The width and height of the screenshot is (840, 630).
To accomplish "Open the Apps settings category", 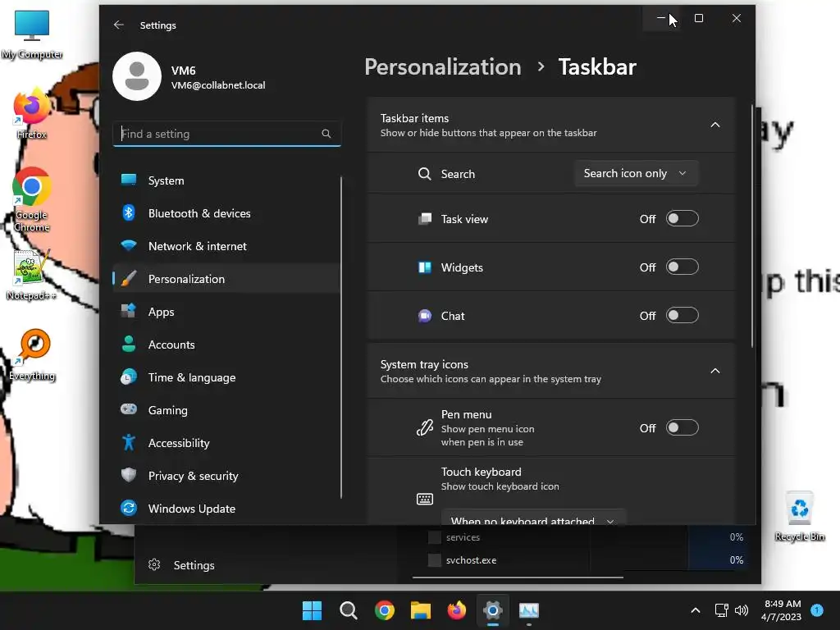I will 226,312.
